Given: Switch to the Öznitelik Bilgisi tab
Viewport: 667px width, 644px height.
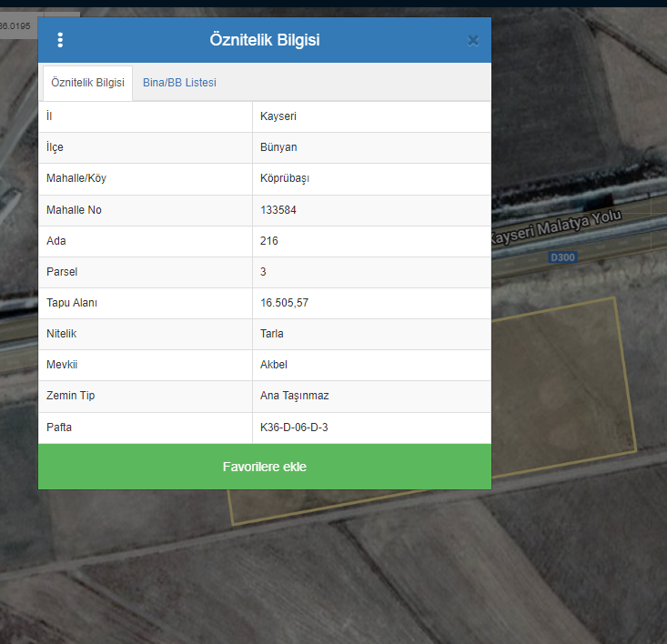Looking at the screenshot, I should click(87, 83).
